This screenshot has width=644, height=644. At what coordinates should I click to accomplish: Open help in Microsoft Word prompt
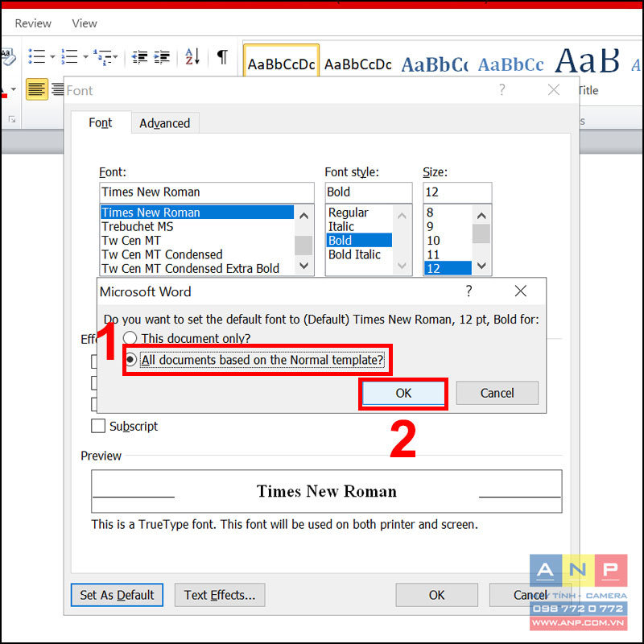click(469, 291)
